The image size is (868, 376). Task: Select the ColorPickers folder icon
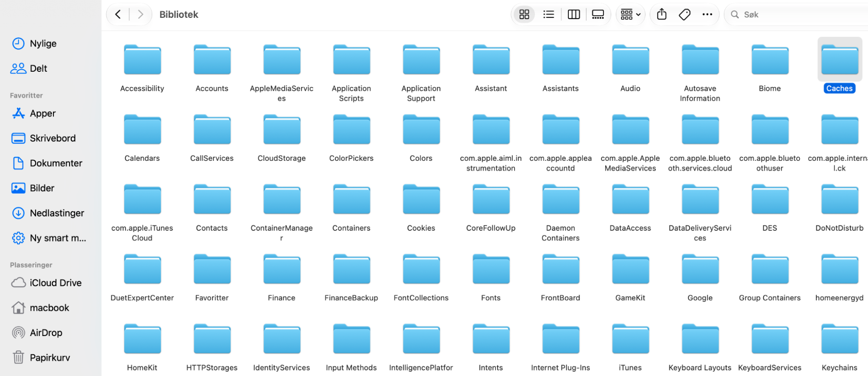click(x=352, y=130)
